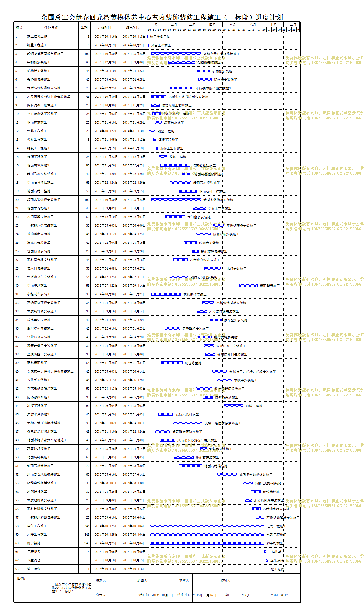This screenshot has width=364, height=616.
Task: Click the Gantt bar for 玻璃隔断安装施工
Action: (x=203, y=234)
